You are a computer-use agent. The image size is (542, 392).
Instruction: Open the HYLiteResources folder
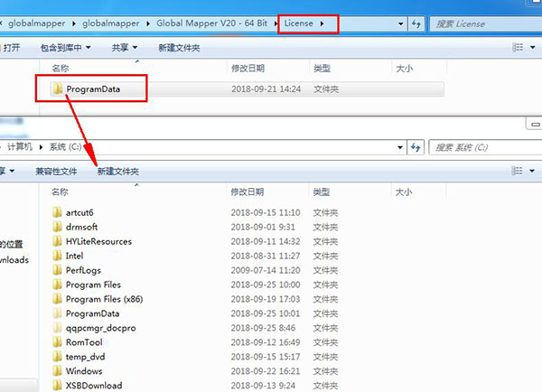pyautogui.click(x=98, y=241)
